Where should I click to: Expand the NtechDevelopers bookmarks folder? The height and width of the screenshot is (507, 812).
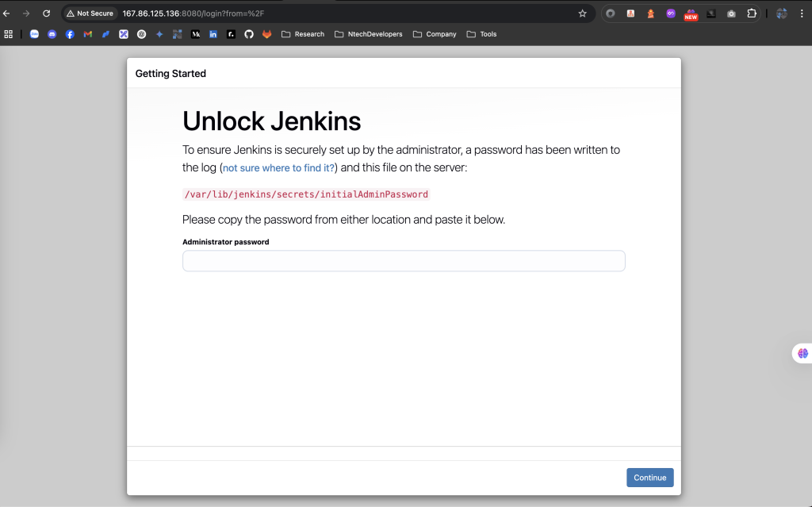pyautogui.click(x=368, y=34)
